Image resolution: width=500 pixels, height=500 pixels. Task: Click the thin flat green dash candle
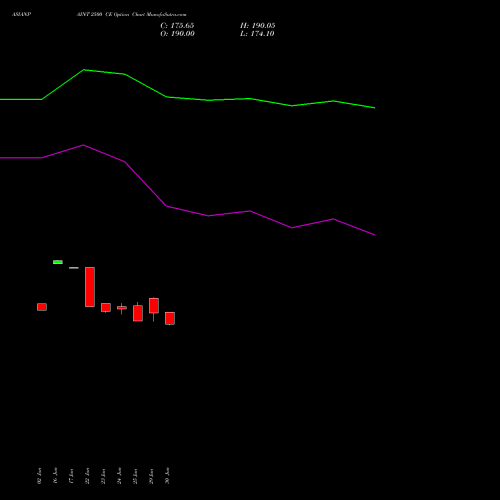pyautogui.click(x=74, y=268)
